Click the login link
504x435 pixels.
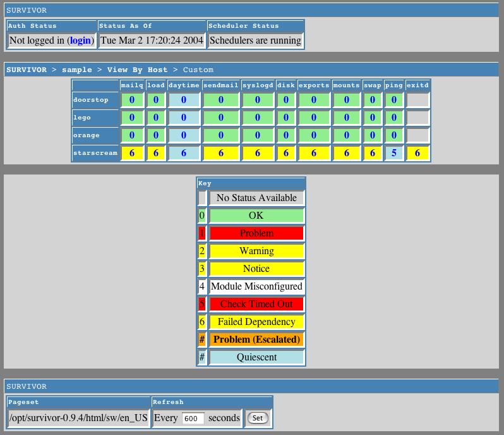[x=80, y=40]
